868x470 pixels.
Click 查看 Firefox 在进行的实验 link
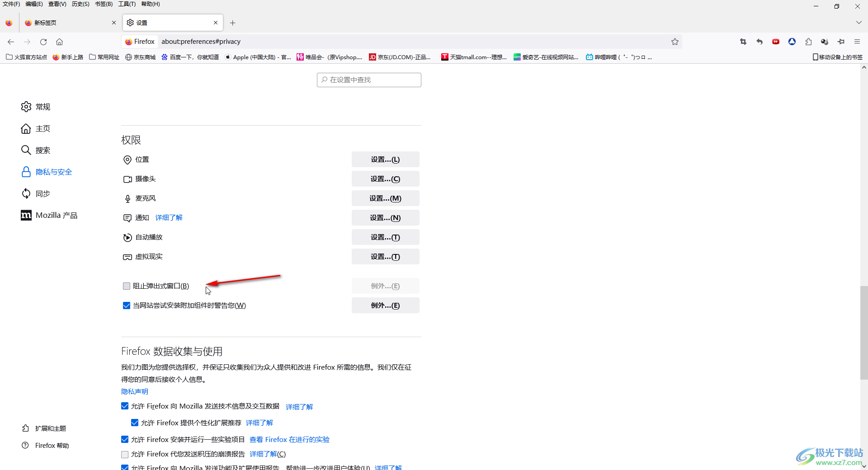tap(289, 439)
